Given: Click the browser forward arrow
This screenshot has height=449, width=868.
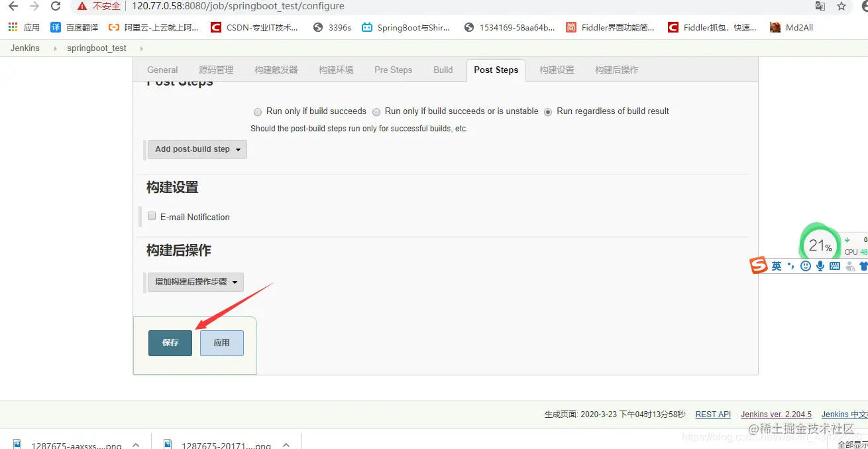Looking at the screenshot, I should pos(34,6).
